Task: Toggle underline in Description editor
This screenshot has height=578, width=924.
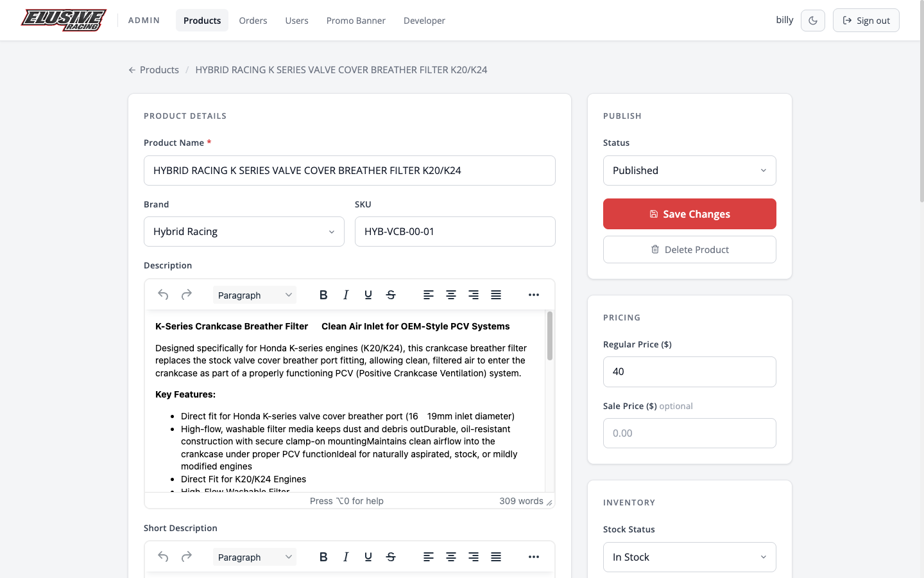Action: click(368, 295)
